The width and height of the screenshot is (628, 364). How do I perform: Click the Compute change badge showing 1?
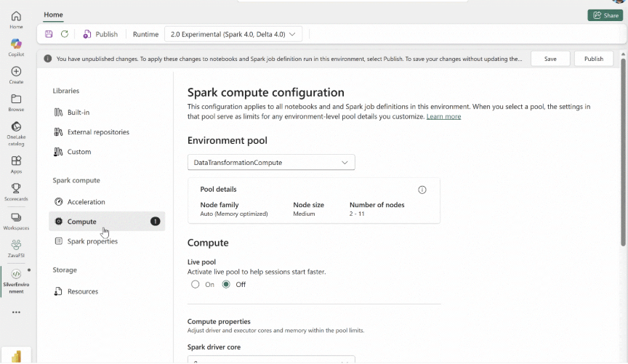tap(156, 222)
